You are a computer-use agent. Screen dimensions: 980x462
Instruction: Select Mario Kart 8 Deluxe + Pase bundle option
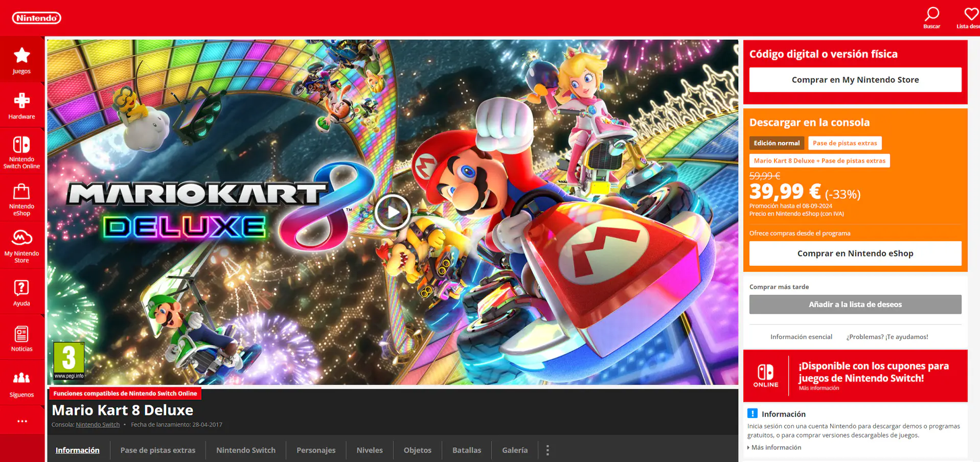pyautogui.click(x=819, y=160)
